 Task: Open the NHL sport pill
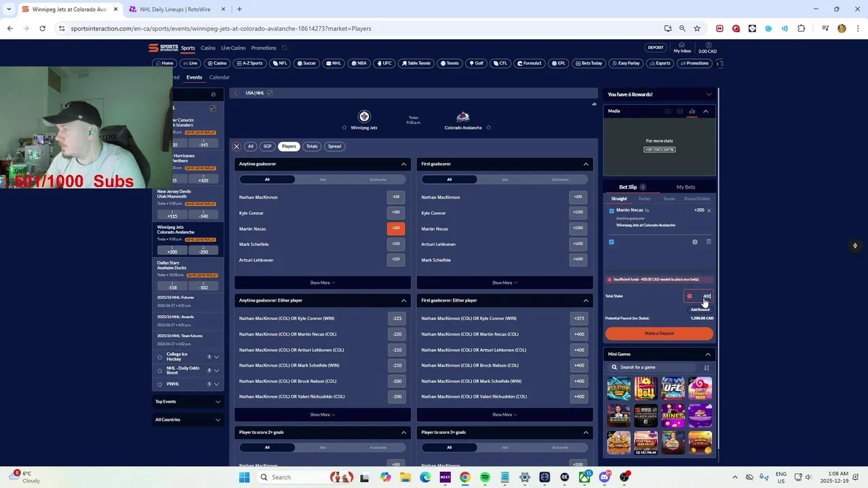(333, 64)
